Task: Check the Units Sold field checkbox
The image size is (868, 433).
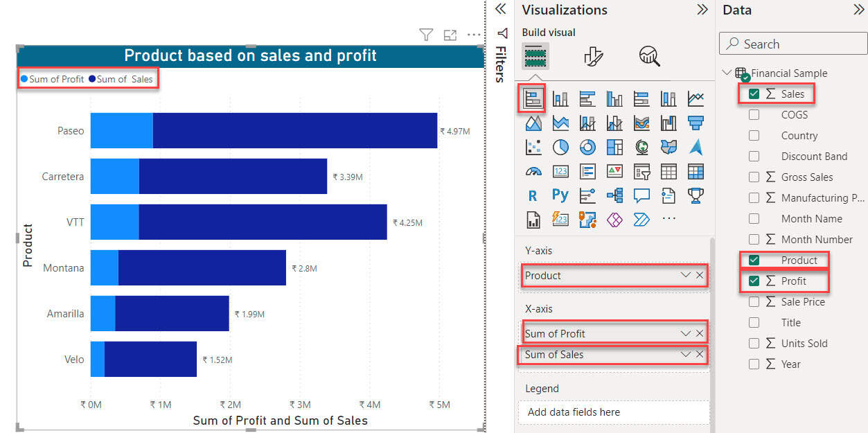Action: click(754, 343)
